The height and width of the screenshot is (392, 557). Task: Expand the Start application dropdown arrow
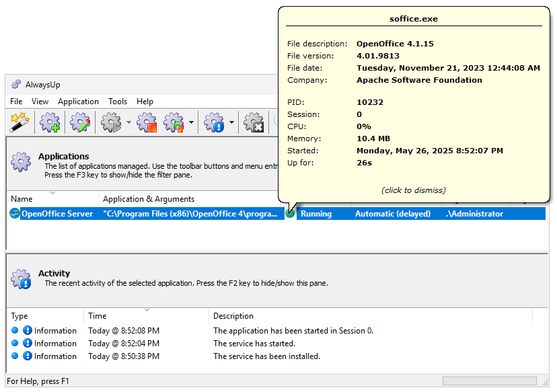128,122
